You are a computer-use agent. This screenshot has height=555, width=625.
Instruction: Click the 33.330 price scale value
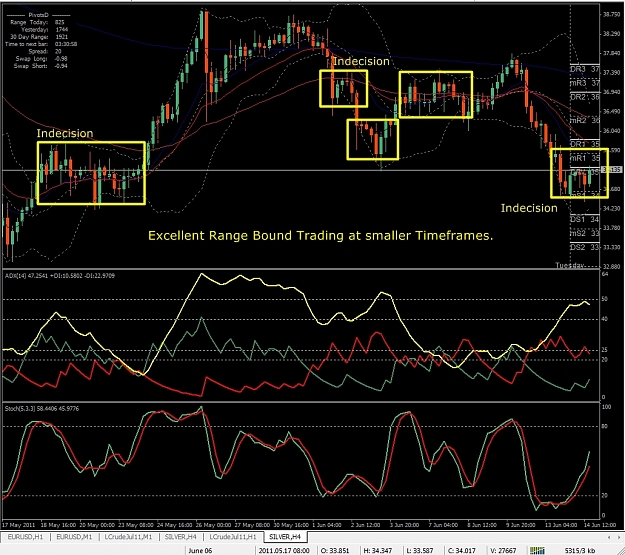point(611,247)
